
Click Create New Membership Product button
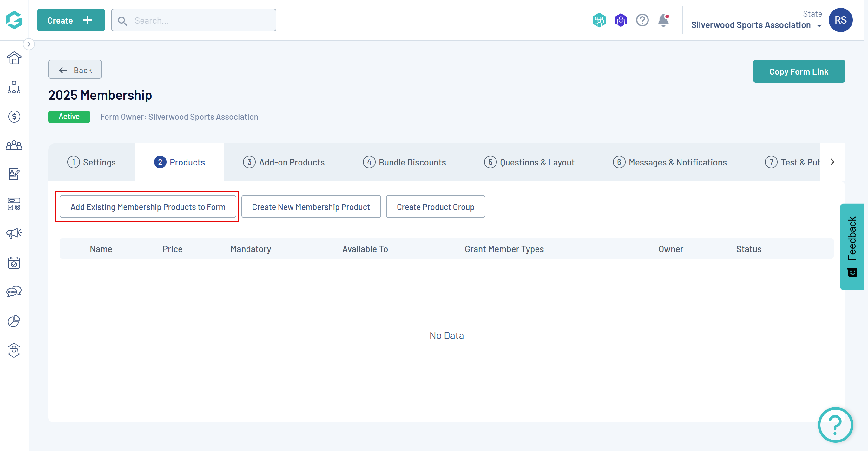tap(311, 207)
